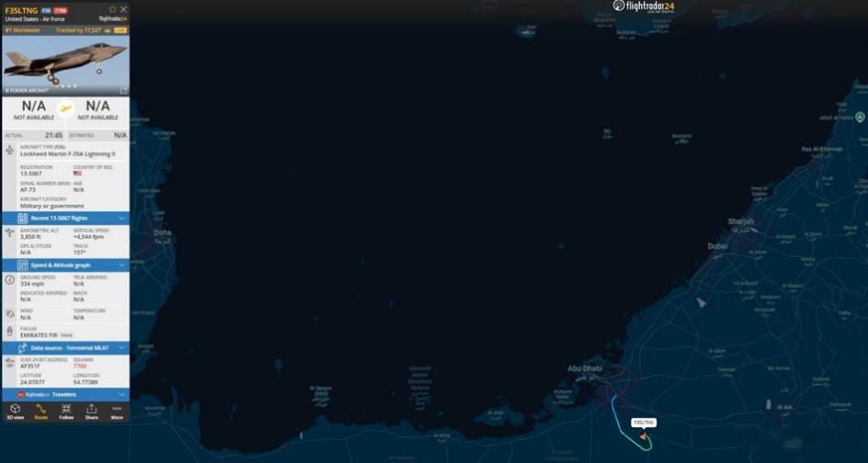The width and height of the screenshot is (868, 463).
Task: Click squawk 7700 value
Action: (80, 366)
